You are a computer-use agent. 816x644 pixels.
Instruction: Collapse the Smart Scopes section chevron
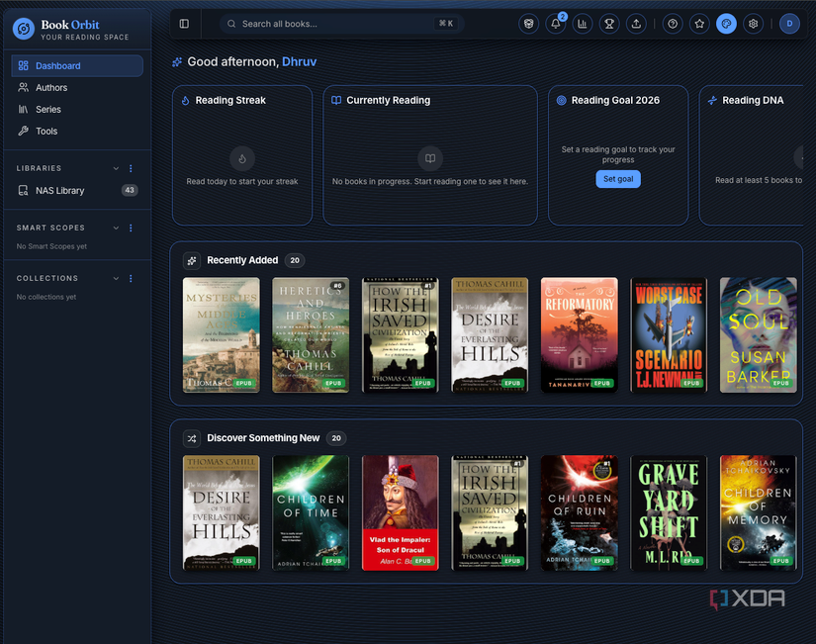coord(116,228)
